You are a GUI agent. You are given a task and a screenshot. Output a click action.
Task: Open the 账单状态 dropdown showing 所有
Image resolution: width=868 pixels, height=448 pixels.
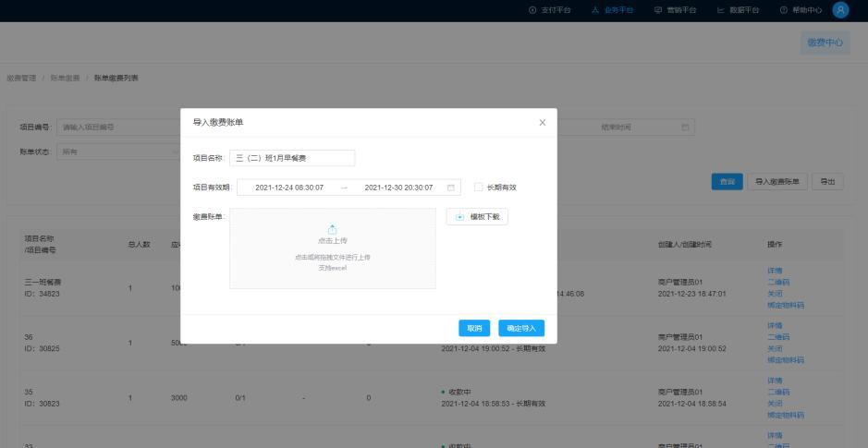point(118,151)
